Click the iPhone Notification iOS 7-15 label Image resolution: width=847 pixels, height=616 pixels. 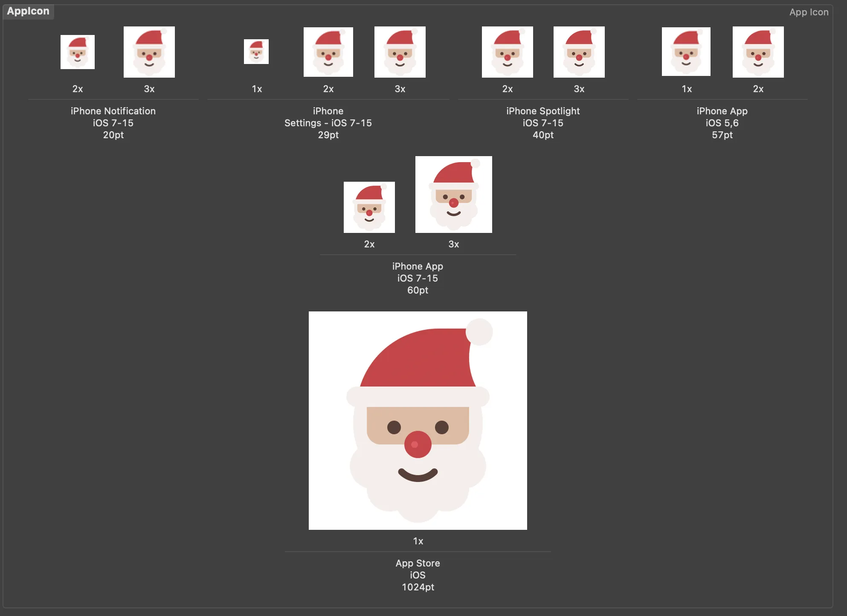coord(113,123)
